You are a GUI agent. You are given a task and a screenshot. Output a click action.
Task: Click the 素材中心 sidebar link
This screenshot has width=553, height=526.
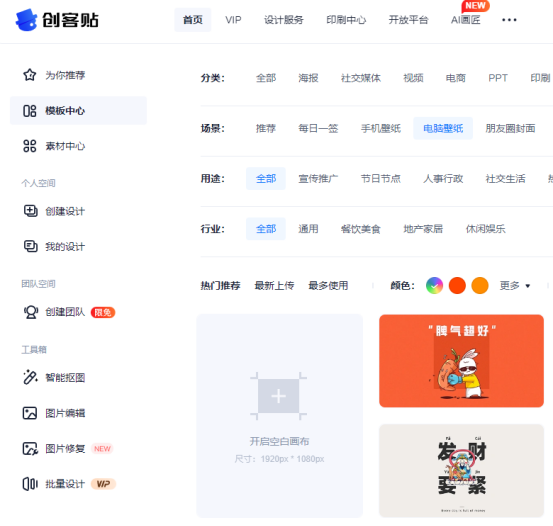65,146
